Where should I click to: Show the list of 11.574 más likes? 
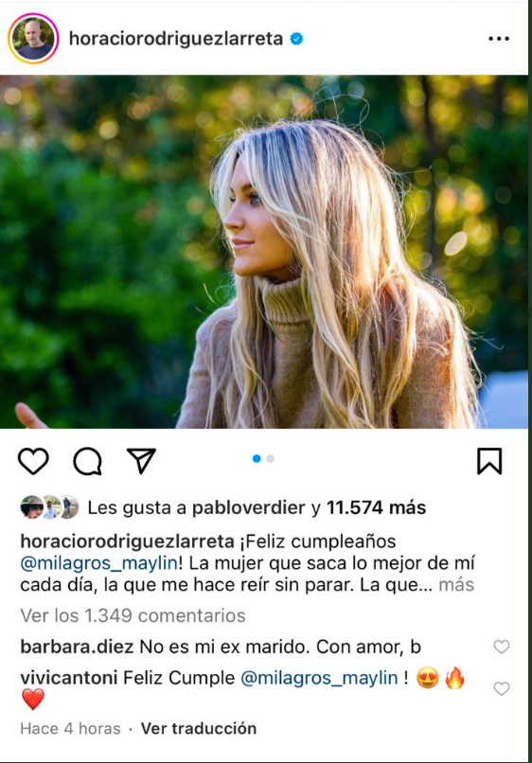coord(376,508)
